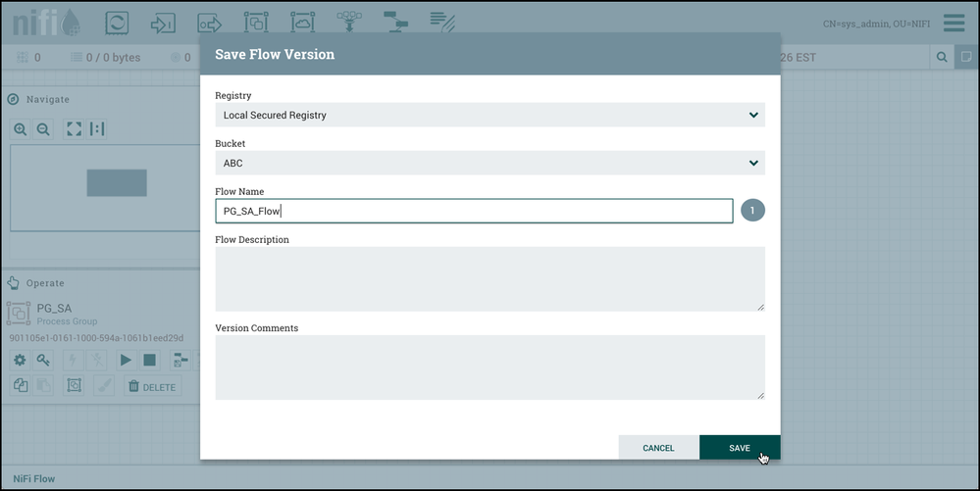
Task: Click the Enable lightning icon in Operate
Action: click(x=73, y=360)
